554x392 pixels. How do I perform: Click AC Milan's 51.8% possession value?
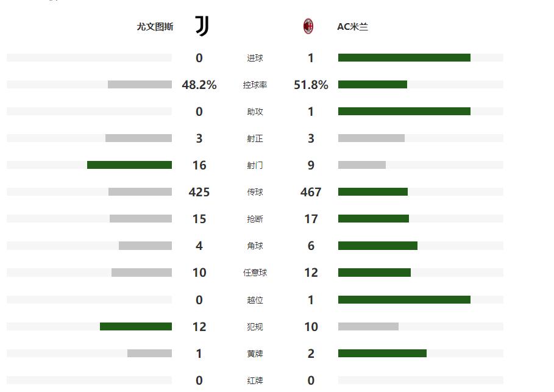[x=311, y=85]
